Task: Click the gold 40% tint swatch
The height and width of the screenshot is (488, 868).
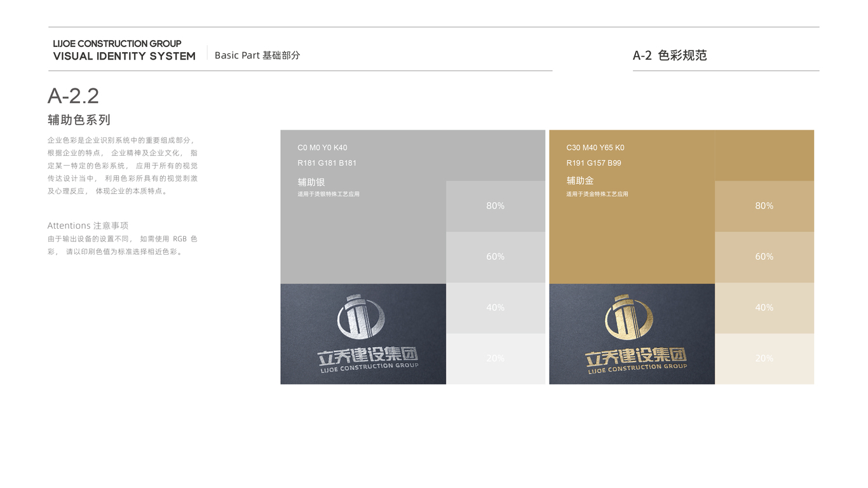Action: [x=764, y=308]
